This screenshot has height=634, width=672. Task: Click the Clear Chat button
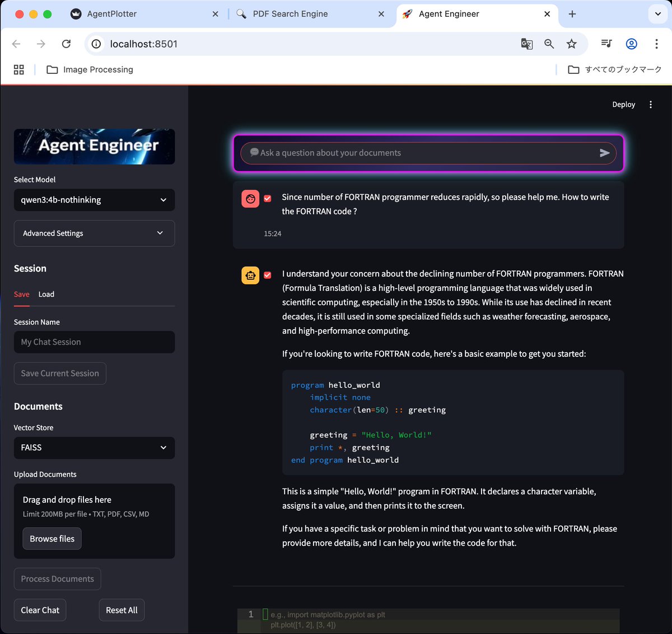coord(40,610)
